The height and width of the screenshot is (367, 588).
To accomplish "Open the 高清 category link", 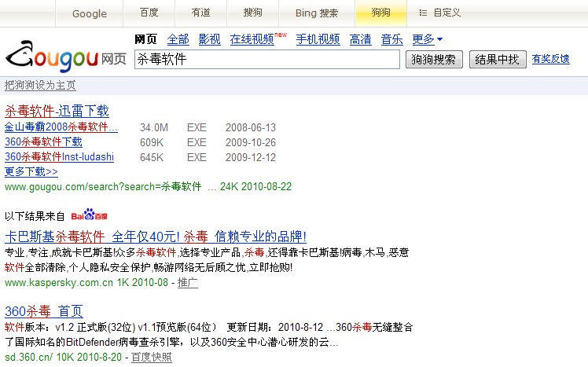I will coord(360,39).
